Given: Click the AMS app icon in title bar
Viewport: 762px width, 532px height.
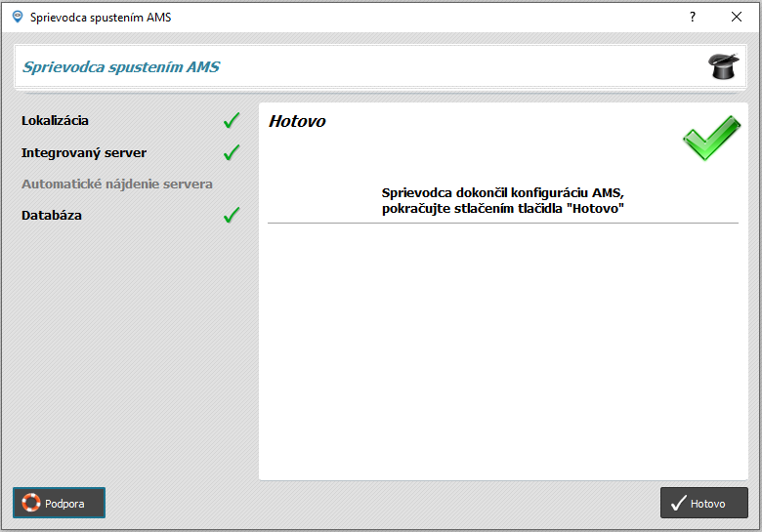Looking at the screenshot, I should (18, 17).
